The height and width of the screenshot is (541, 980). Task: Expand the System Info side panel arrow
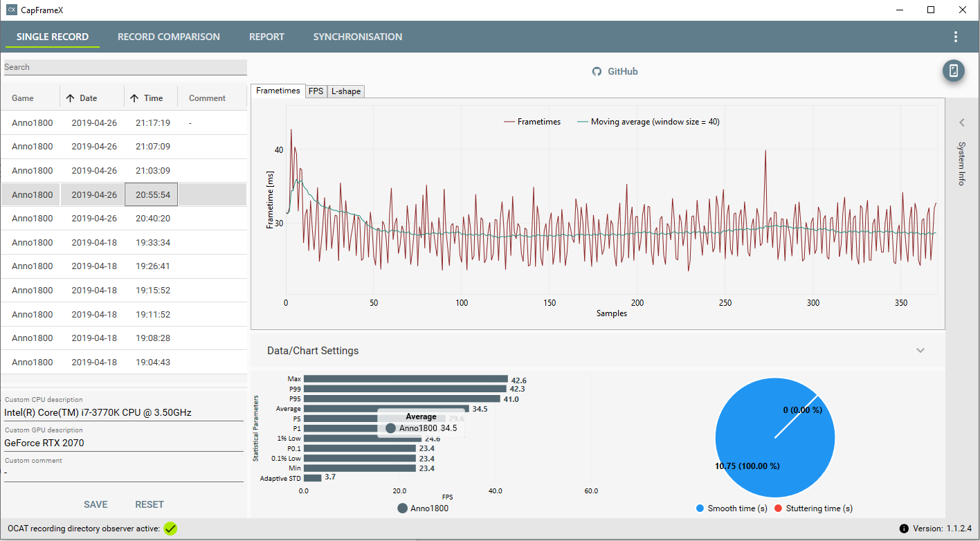pos(962,122)
